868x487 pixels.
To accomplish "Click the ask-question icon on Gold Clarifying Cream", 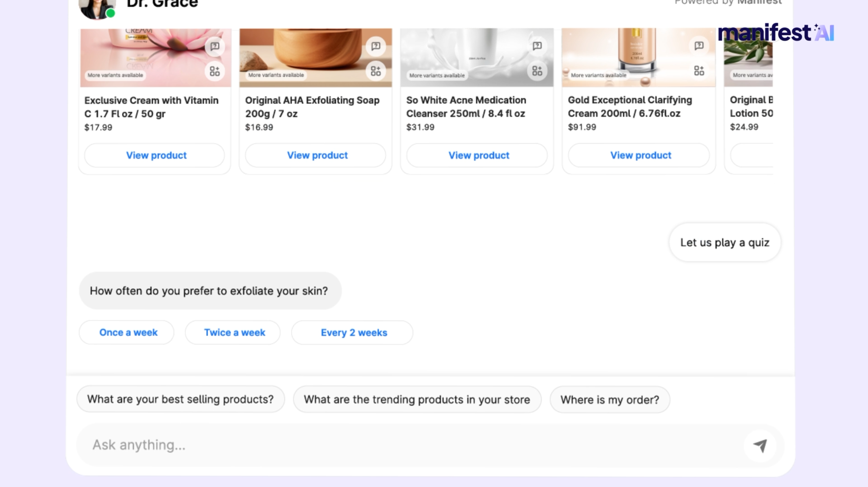I will tap(699, 46).
